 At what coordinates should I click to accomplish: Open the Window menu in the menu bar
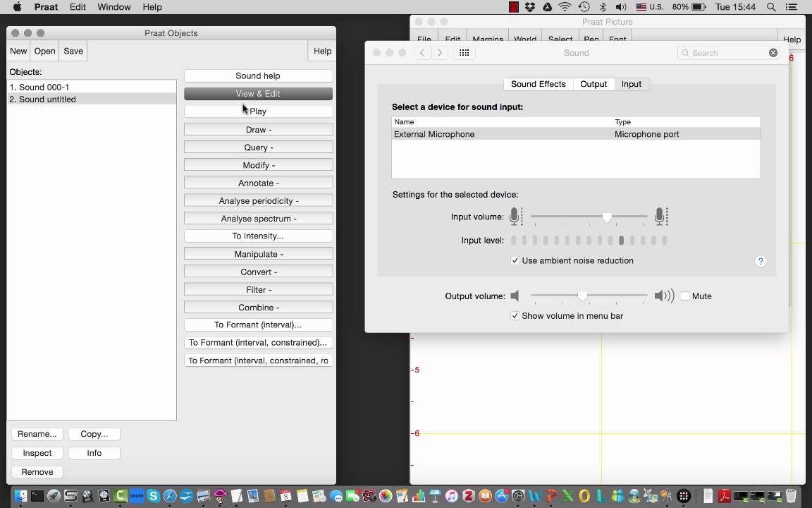[x=114, y=7]
